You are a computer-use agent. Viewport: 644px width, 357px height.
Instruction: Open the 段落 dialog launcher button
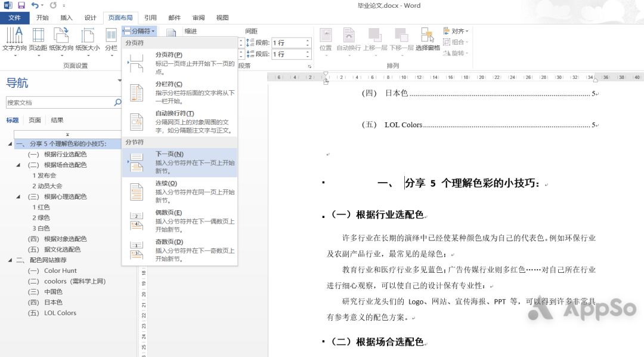tap(309, 66)
